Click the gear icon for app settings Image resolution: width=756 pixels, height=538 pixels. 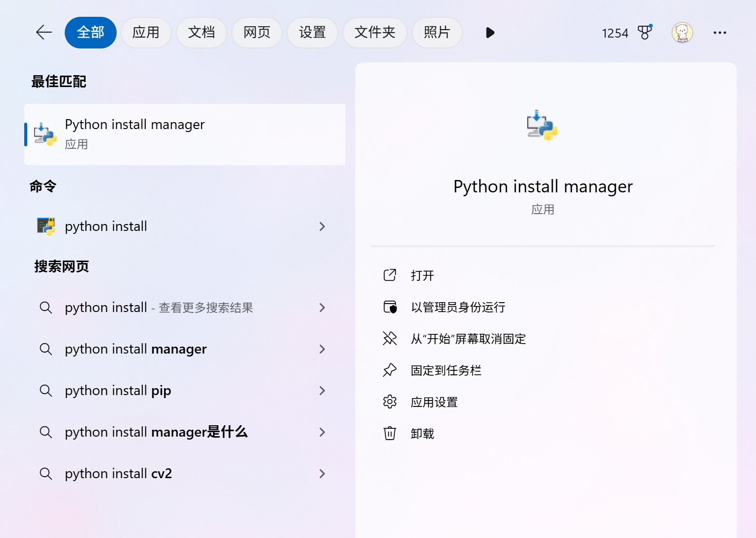click(x=390, y=402)
